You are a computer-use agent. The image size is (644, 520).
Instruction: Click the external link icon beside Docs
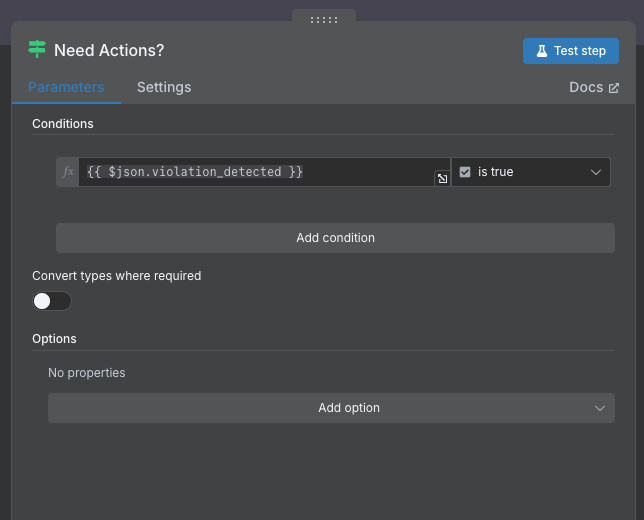pos(614,88)
